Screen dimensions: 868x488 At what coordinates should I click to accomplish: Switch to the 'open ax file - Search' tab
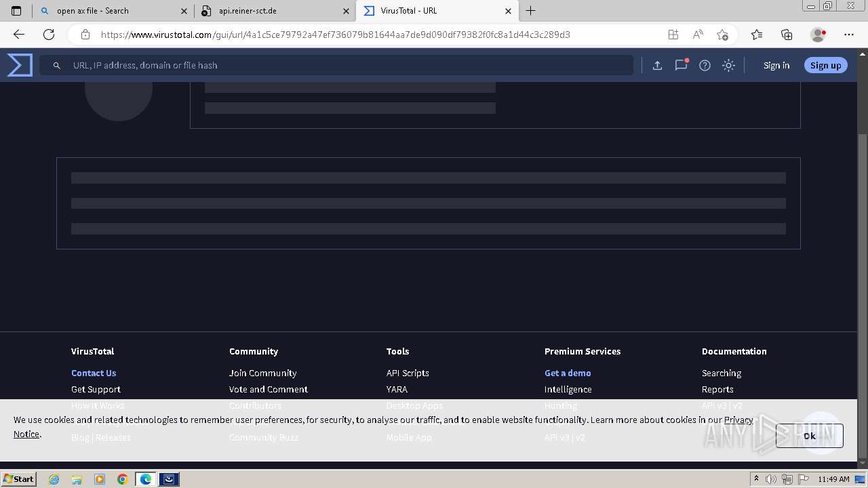pos(112,11)
